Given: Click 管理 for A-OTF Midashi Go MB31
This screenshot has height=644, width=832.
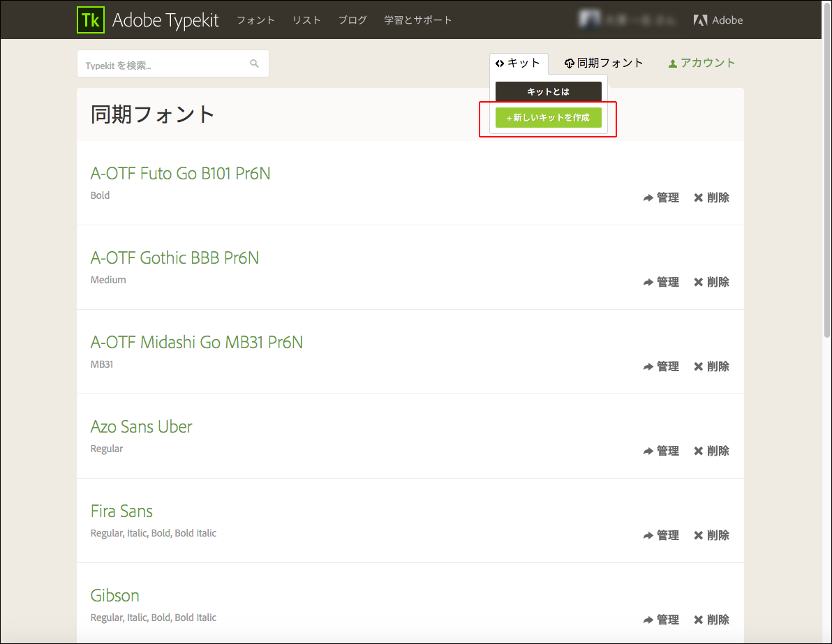Looking at the screenshot, I should (x=661, y=366).
